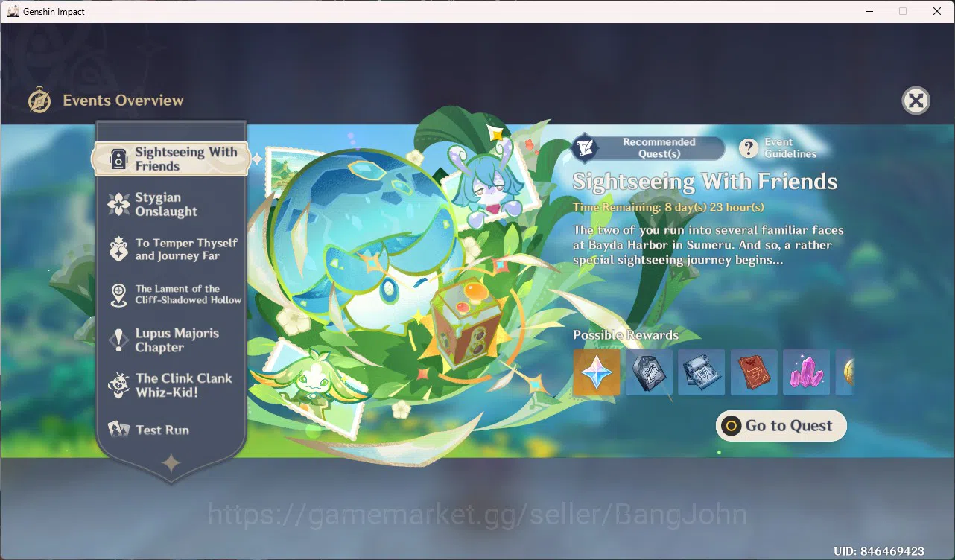The image size is (955, 560).
Task: Open the Stygian Onslaught event tab
Action: tap(171, 205)
